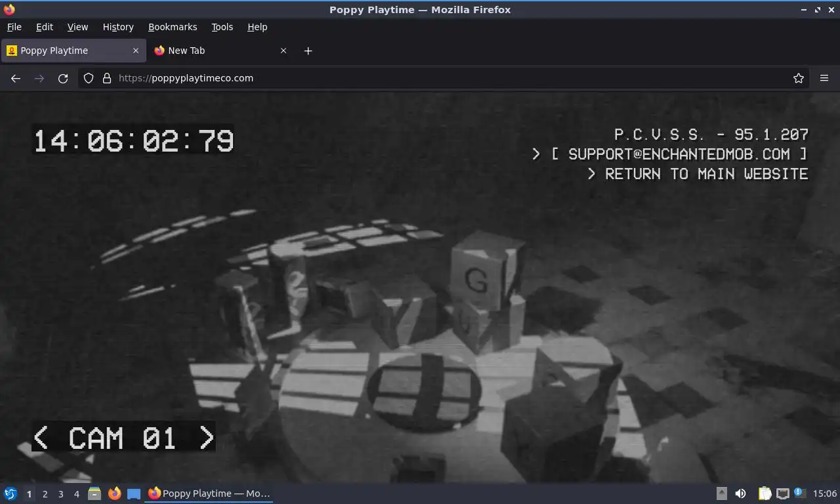Viewport: 840px width, 504px height.
Task: Open the volume control tray icon
Action: (740, 493)
